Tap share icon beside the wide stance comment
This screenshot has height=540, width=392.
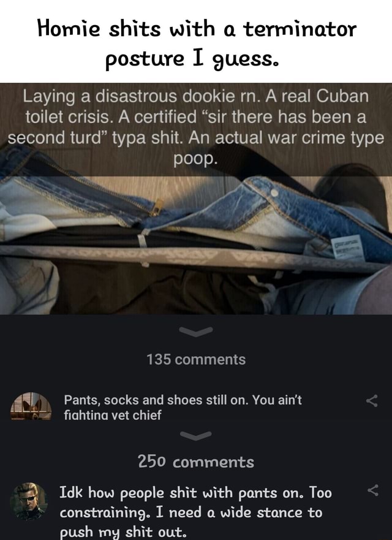coord(373,490)
